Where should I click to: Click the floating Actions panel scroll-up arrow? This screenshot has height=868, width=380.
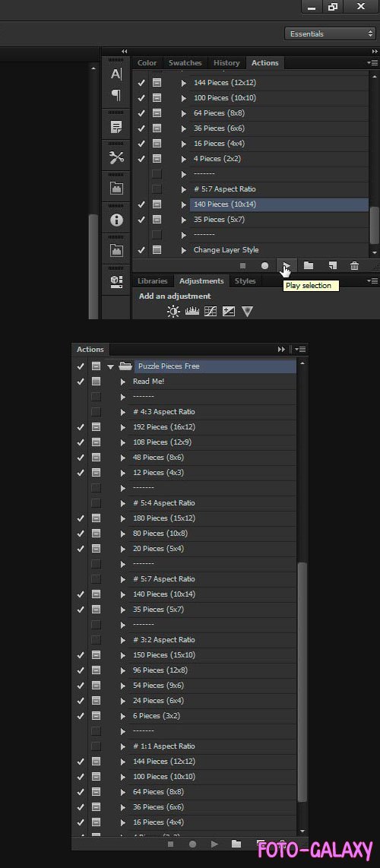click(302, 364)
